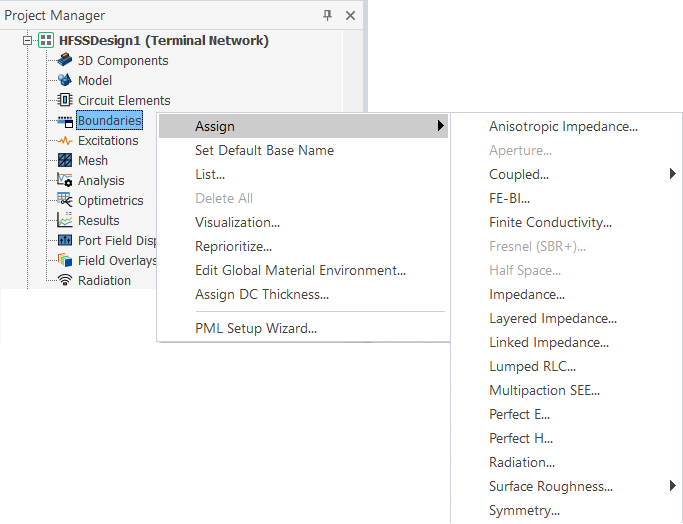683x524 pixels.
Task: Select the Analysis tree item
Action: tap(101, 181)
